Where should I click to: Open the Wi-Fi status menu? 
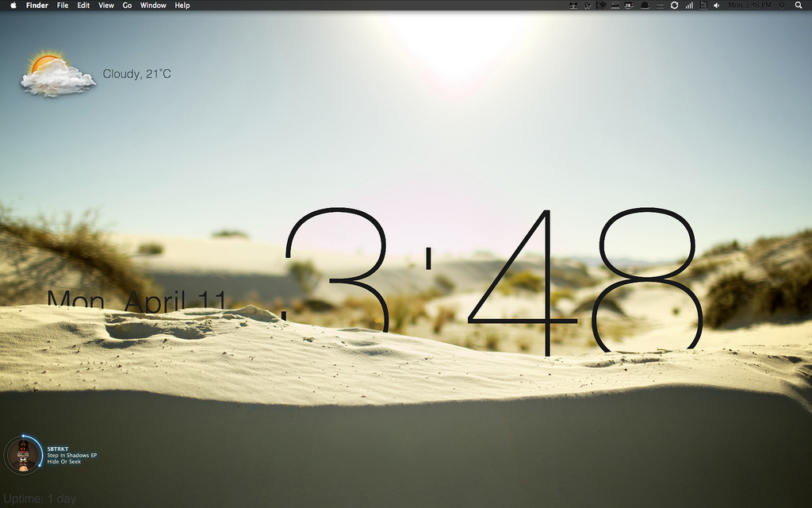tap(601, 6)
